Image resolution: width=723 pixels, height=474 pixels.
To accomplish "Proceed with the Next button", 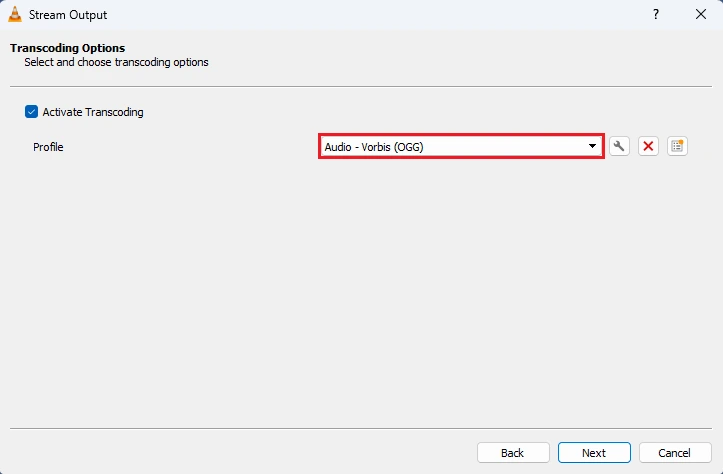I will (x=594, y=453).
